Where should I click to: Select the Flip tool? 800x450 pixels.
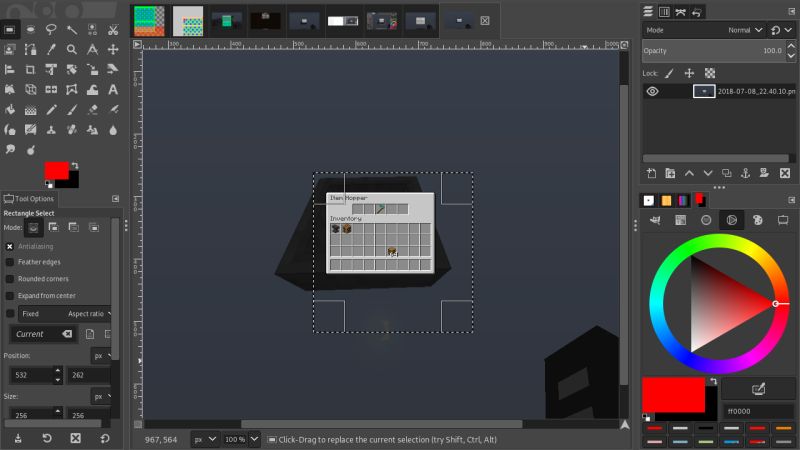click(51, 90)
